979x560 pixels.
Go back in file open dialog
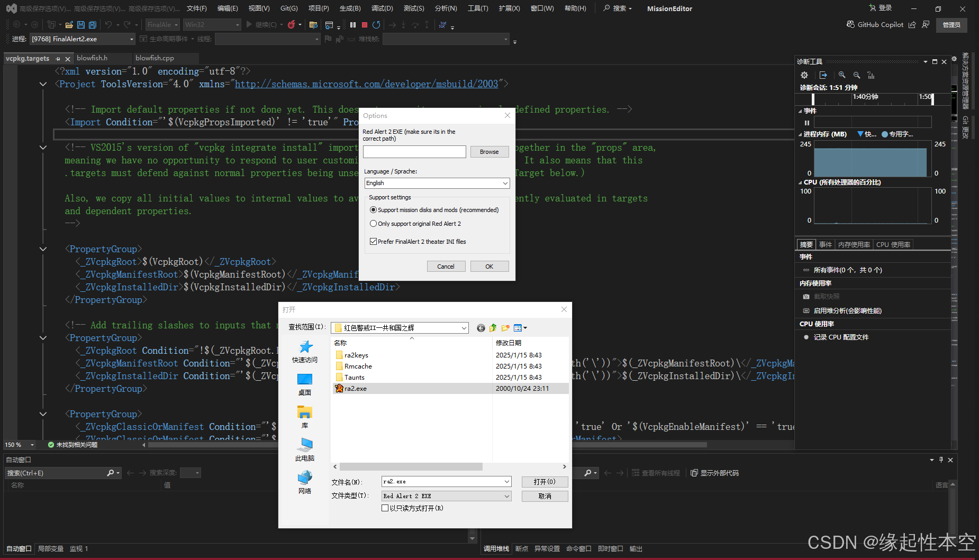click(x=481, y=328)
